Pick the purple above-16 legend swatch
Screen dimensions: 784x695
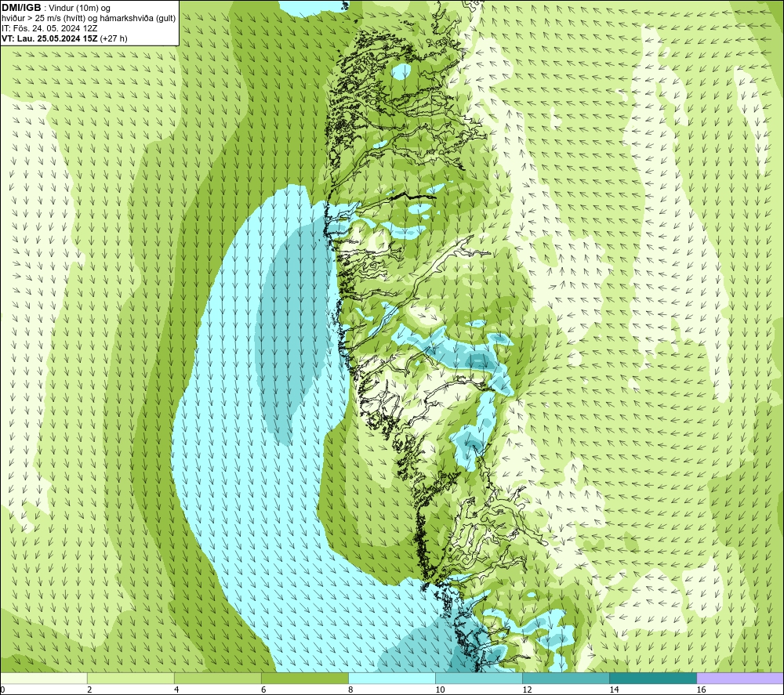pos(740,679)
